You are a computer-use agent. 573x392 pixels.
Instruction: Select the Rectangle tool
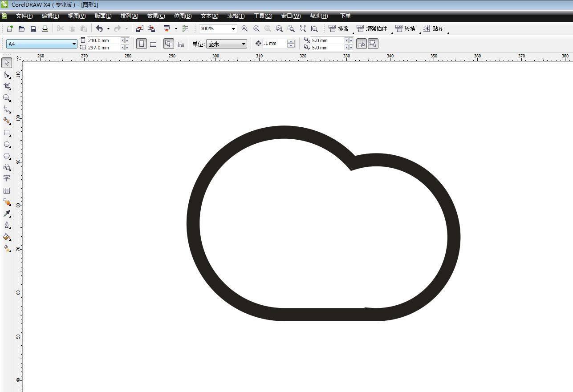7,133
